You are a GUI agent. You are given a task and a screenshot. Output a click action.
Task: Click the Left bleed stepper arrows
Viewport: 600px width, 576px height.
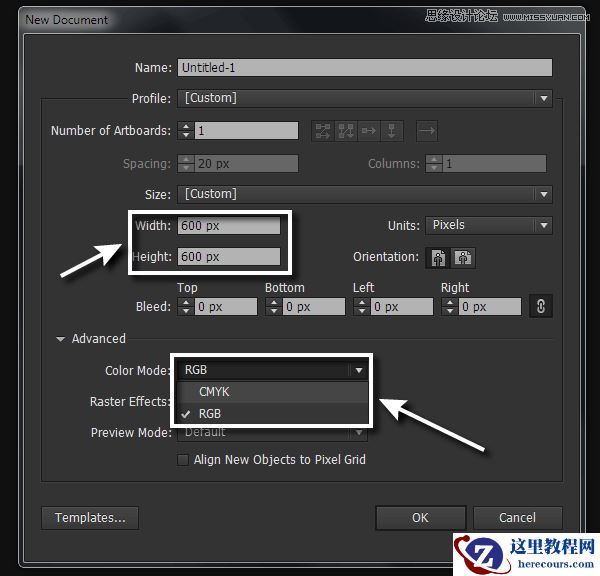point(362,307)
